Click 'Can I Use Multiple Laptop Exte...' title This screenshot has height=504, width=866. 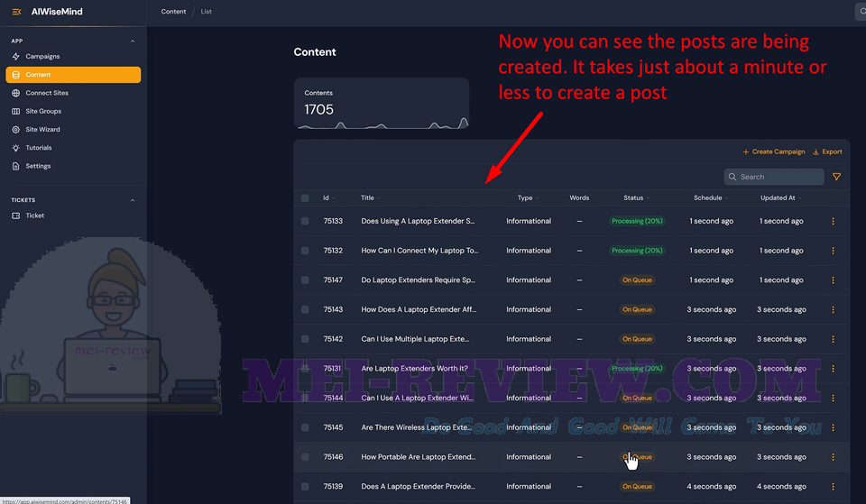pyautogui.click(x=415, y=339)
